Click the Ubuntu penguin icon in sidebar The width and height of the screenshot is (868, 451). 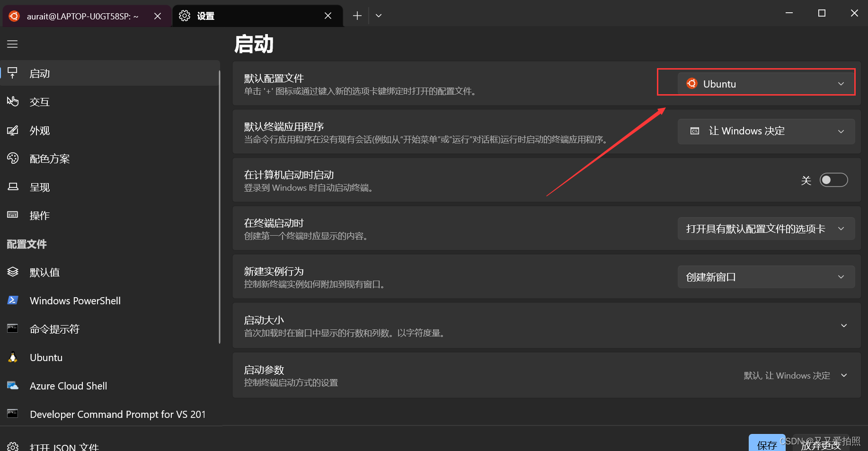point(13,357)
